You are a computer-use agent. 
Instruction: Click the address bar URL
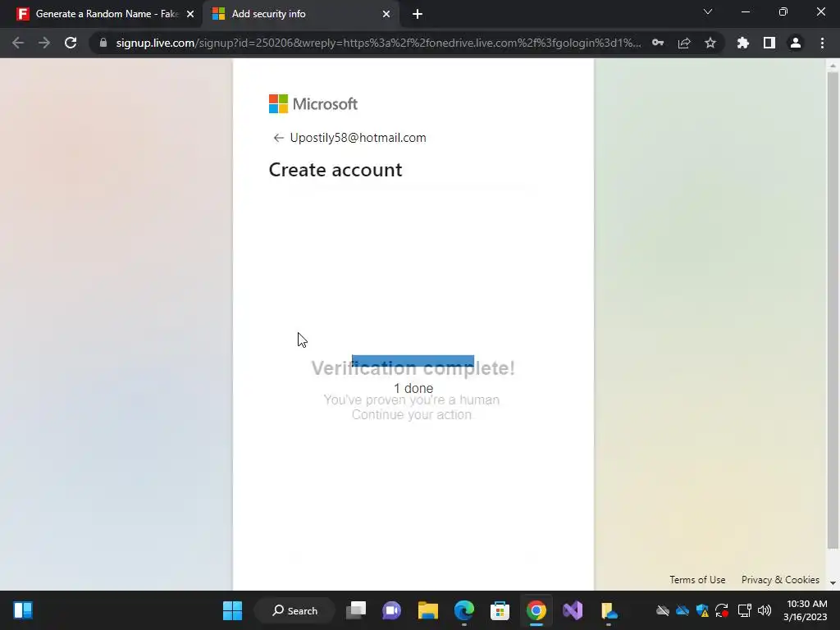pyautogui.click(x=378, y=43)
